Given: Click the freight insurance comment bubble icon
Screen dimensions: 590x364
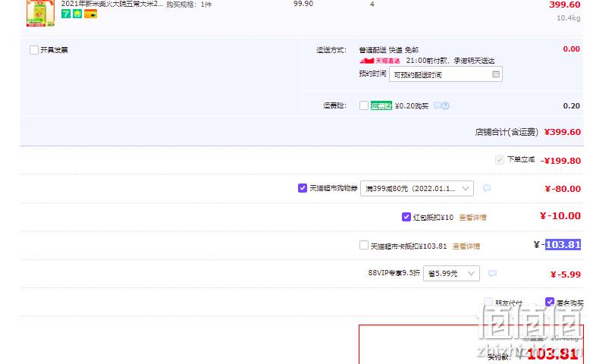Looking at the screenshot, I should 438,105.
